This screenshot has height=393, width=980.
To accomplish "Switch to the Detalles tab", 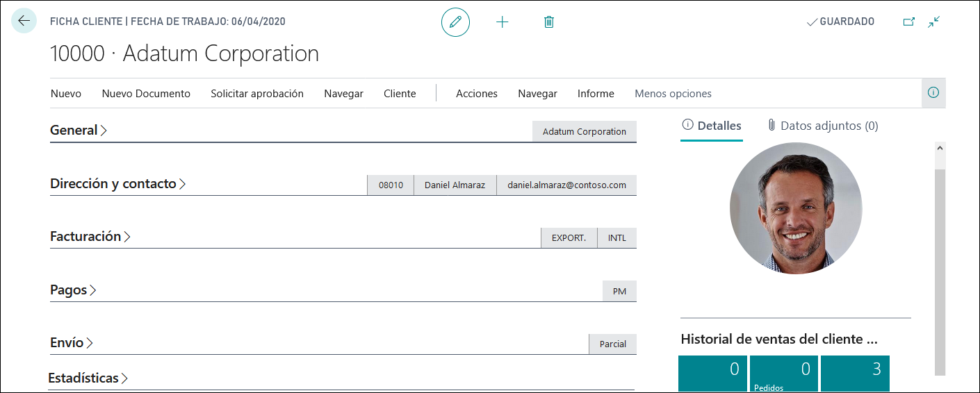I will (712, 126).
